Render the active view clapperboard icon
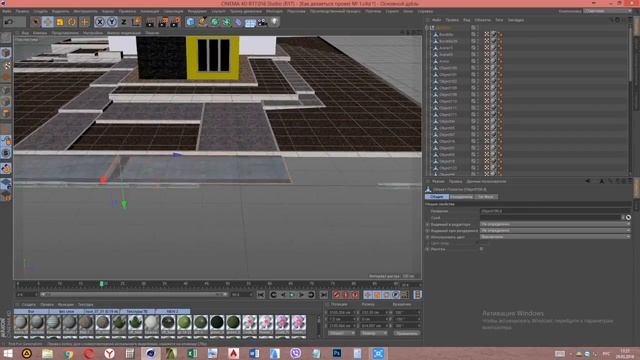 coord(150,22)
